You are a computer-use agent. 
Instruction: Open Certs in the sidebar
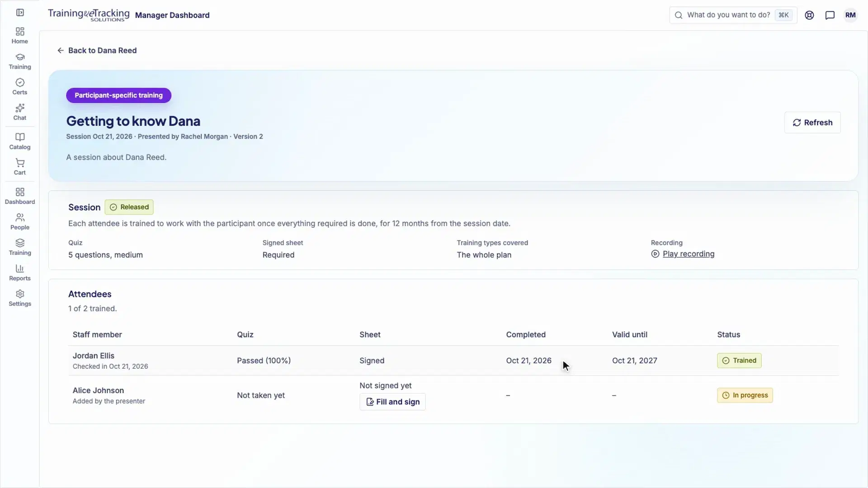[20, 87]
